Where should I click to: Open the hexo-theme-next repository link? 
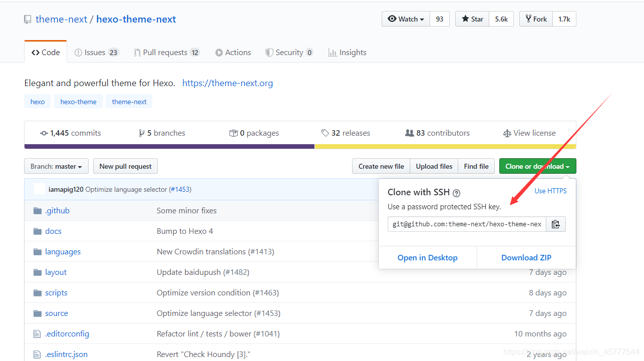point(136,20)
